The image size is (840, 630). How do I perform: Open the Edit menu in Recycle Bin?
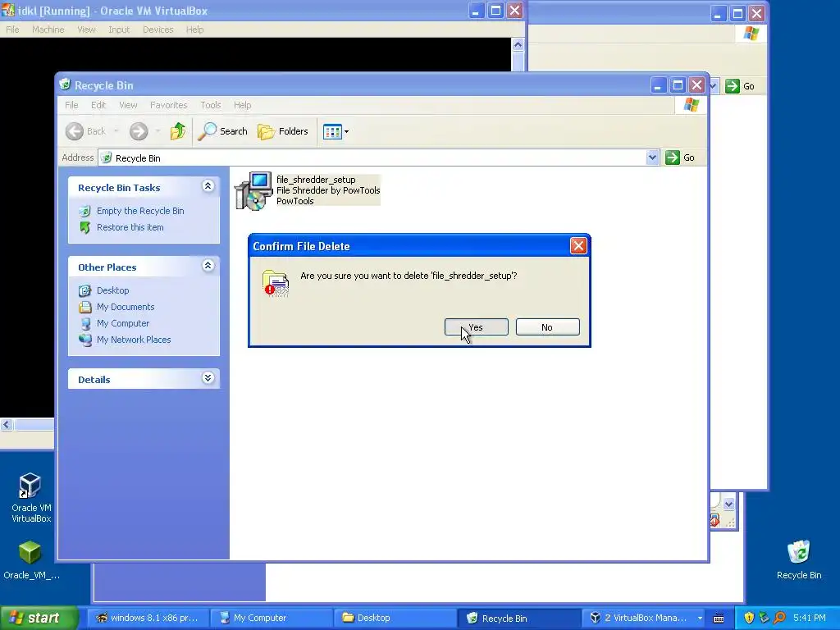[x=98, y=105]
